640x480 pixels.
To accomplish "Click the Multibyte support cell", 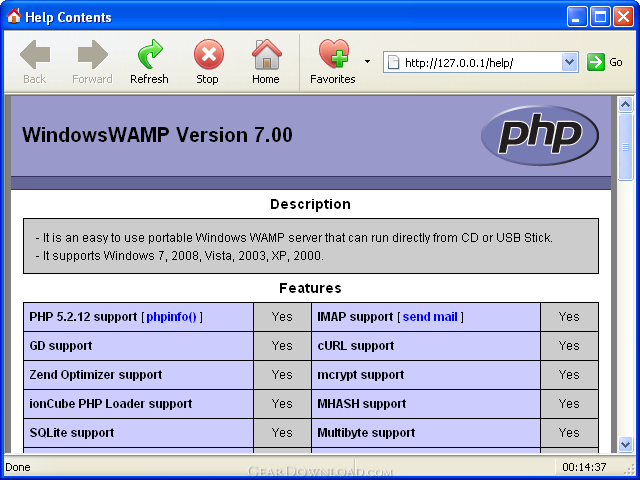I will 426,433.
